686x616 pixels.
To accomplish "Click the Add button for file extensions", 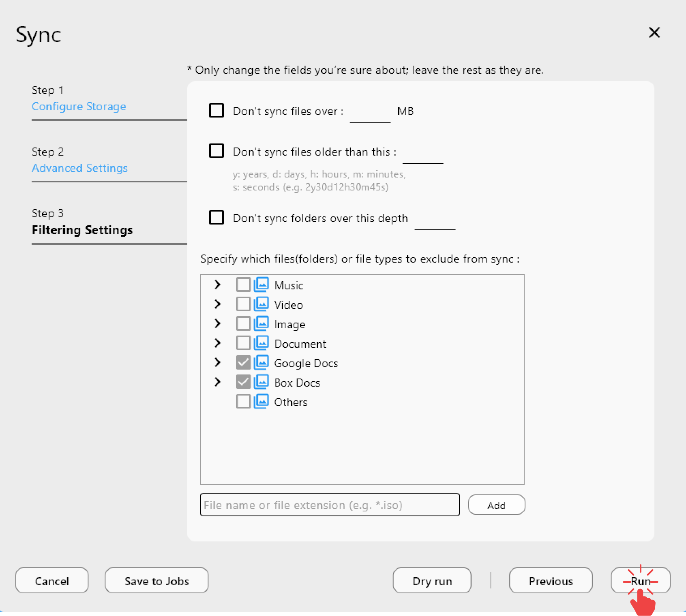I will coord(496,505).
